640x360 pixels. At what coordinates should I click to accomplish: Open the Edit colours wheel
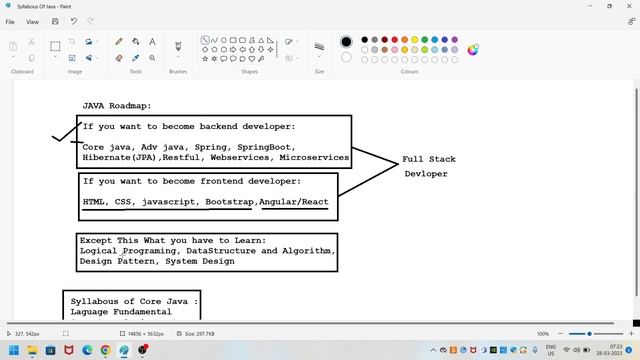tap(473, 50)
